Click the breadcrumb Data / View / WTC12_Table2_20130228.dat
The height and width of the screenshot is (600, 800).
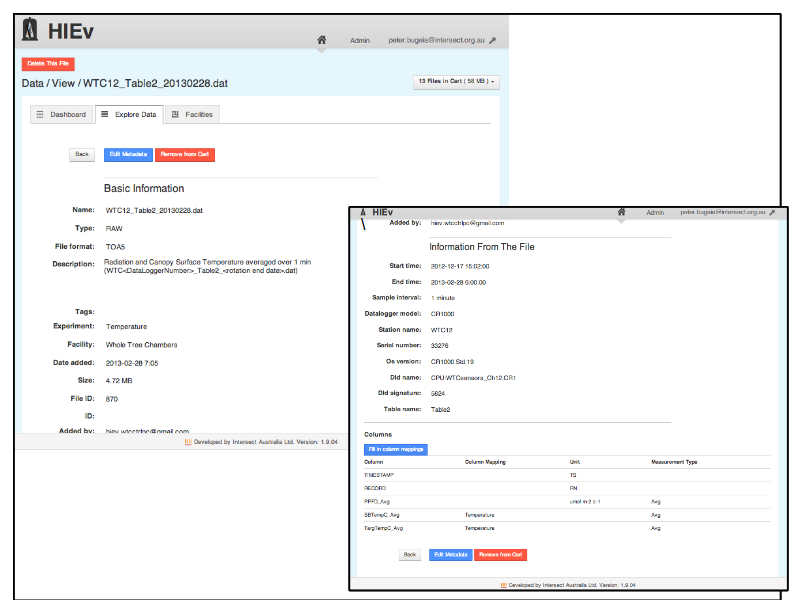(124, 83)
